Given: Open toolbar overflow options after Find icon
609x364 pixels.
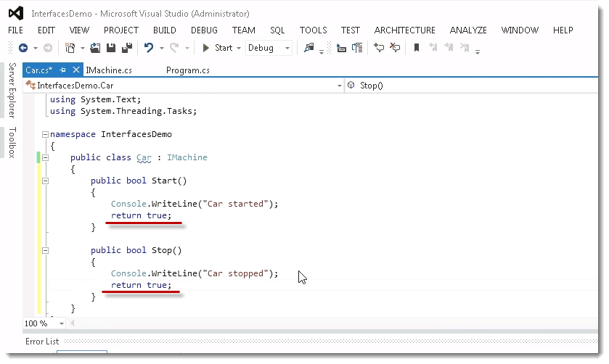Looking at the screenshot, I should point(322,51).
